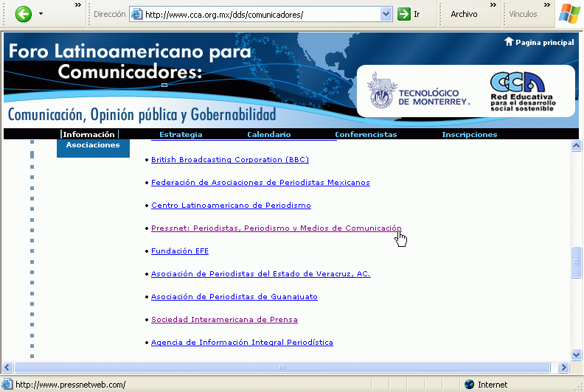The width and height of the screenshot is (584, 392).
Task: Click the horizontal scrollbar right arrow
Action: pyautogui.click(x=563, y=368)
